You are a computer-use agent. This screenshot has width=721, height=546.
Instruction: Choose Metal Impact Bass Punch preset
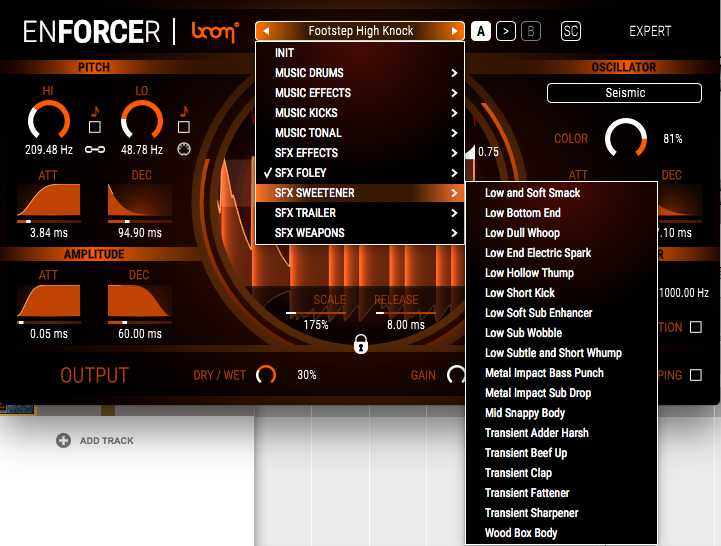click(561, 373)
